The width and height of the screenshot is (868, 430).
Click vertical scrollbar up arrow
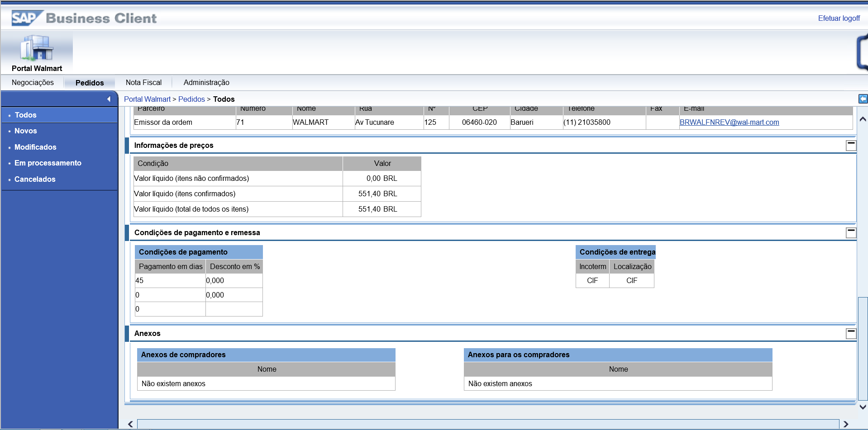pos(863,119)
